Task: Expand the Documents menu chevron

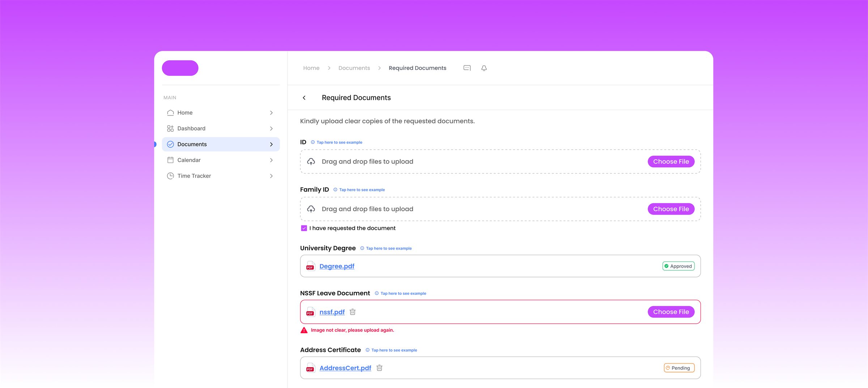Action: click(x=271, y=144)
